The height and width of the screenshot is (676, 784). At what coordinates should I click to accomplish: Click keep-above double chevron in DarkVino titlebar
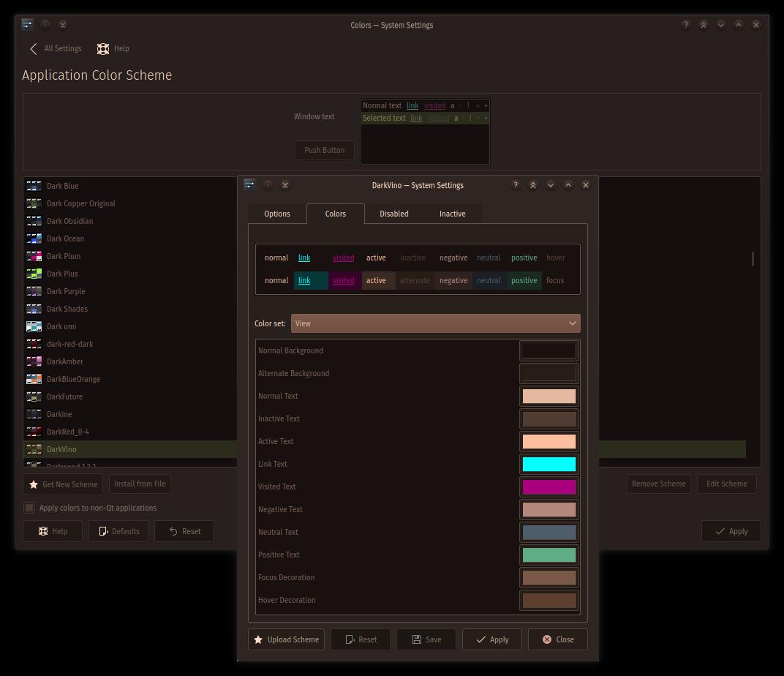533,185
